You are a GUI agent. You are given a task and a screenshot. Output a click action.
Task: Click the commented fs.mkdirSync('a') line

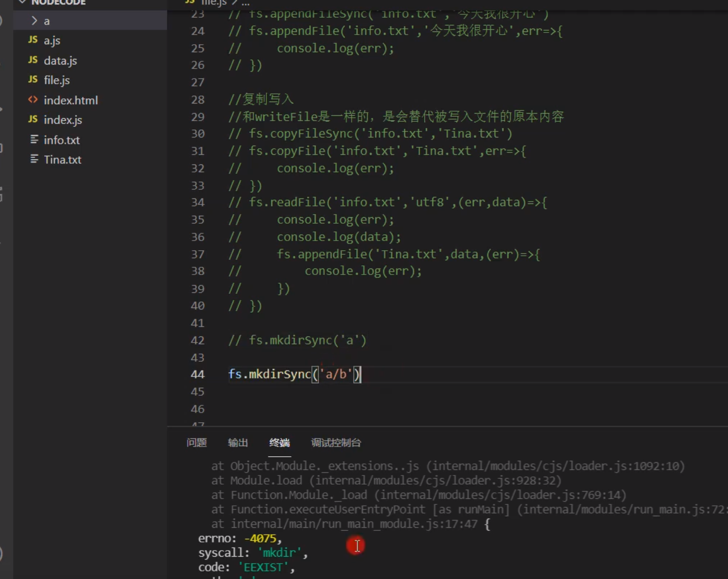point(297,340)
